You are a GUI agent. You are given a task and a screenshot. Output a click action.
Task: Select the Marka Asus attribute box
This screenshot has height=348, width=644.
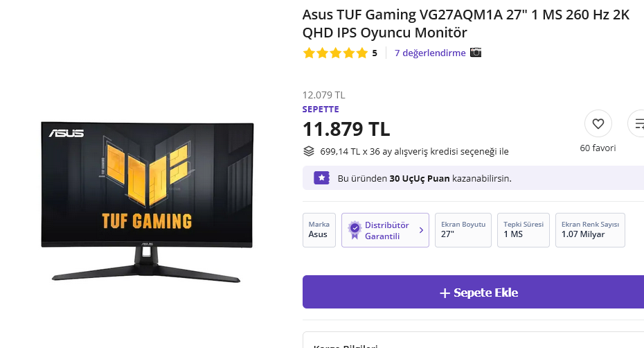(319, 230)
